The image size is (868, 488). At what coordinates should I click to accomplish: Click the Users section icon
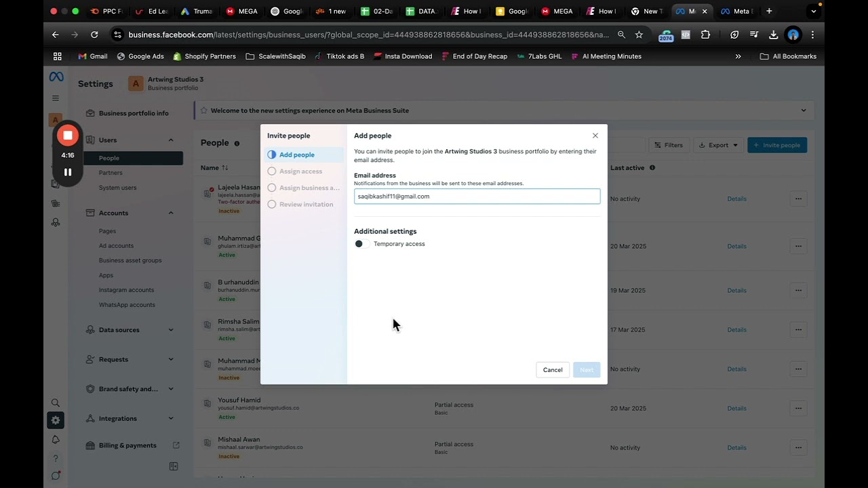coord(90,140)
